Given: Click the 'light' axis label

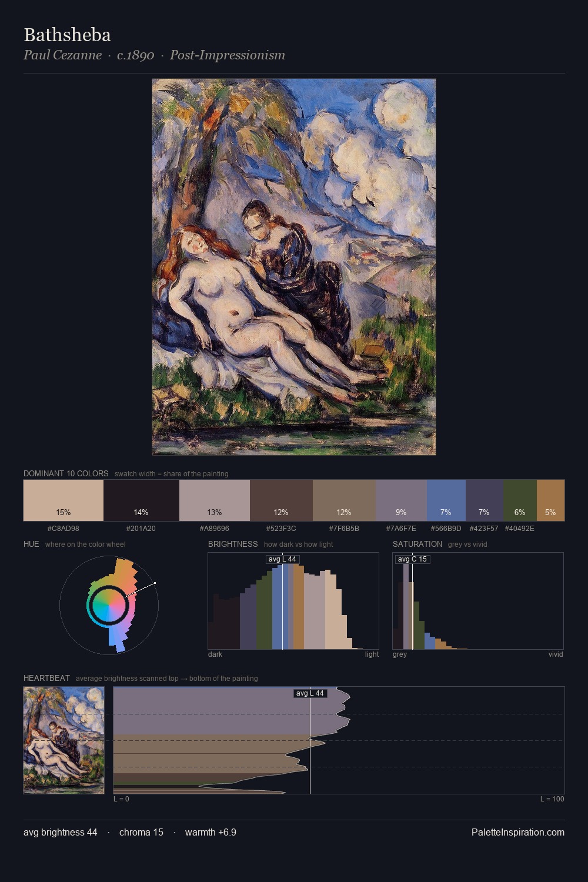Looking at the screenshot, I should click(372, 654).
